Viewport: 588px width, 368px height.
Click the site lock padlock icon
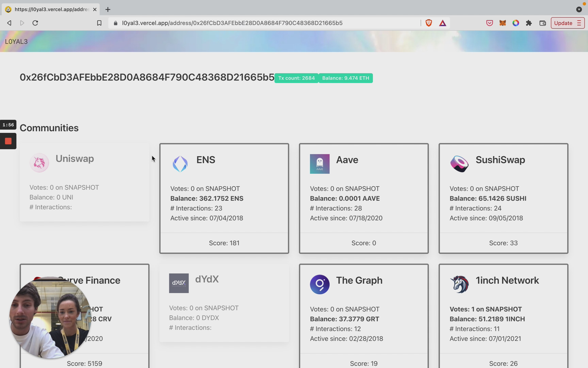pos(116,23)
